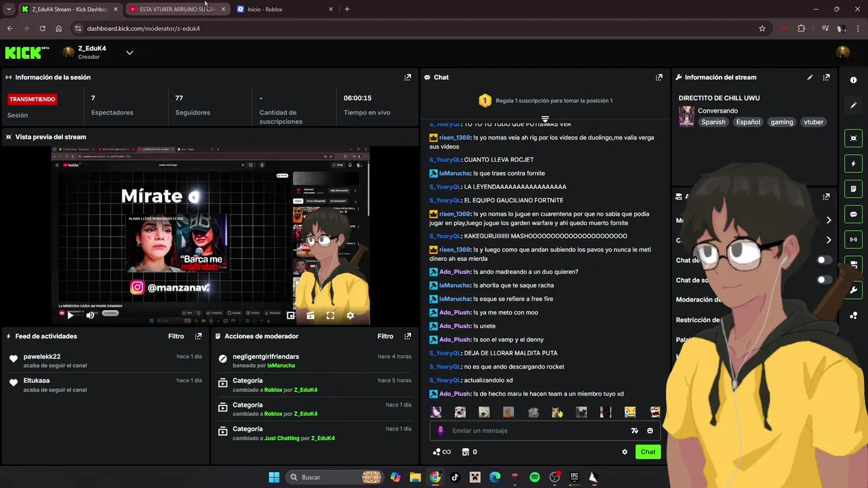The height and width of the screenshot is (488, 868).
Task: Switch to ESTA VTUBER ARRUINO tab
Action: 176,9
